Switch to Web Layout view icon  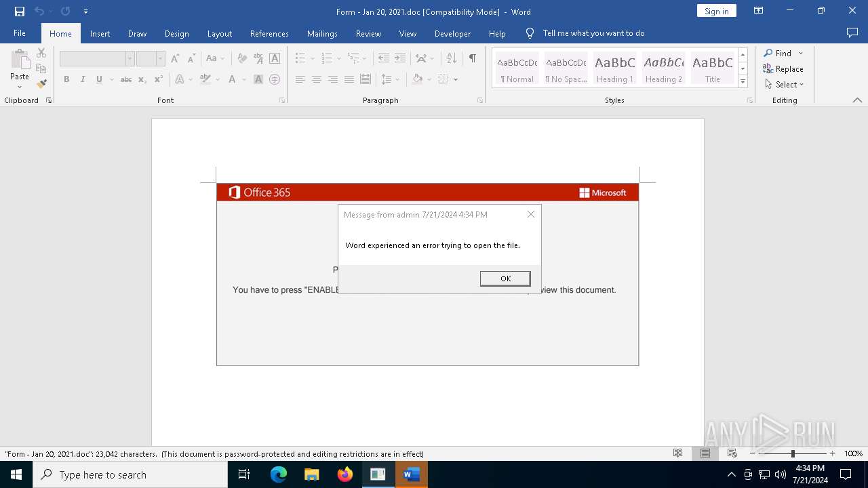pyautogui.click(x=732, y=453)
